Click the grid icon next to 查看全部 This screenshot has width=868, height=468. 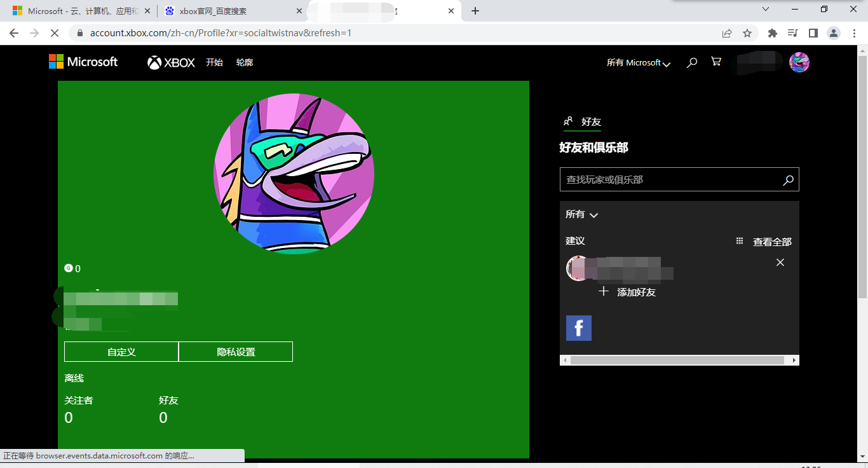(739, 240)
